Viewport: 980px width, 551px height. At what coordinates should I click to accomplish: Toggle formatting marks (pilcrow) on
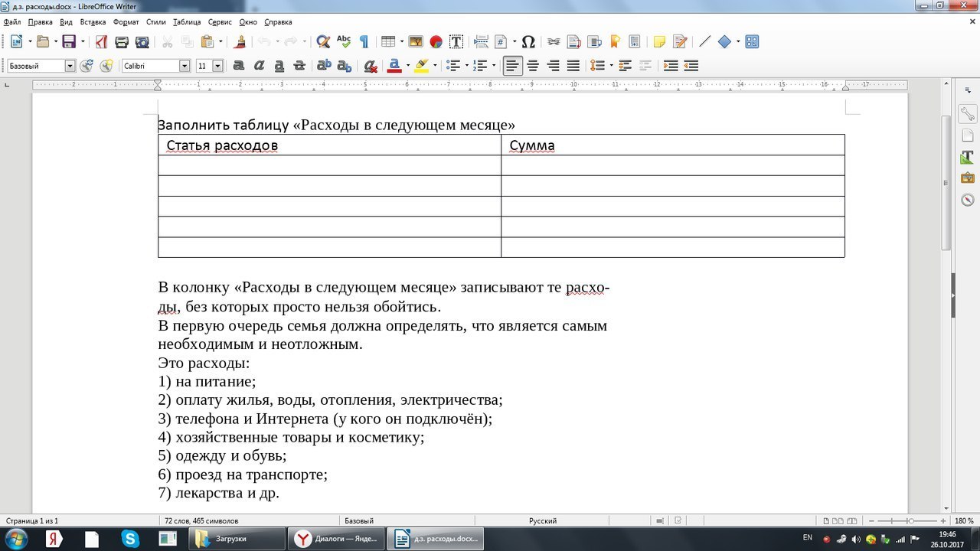click(x=364, y=42)
